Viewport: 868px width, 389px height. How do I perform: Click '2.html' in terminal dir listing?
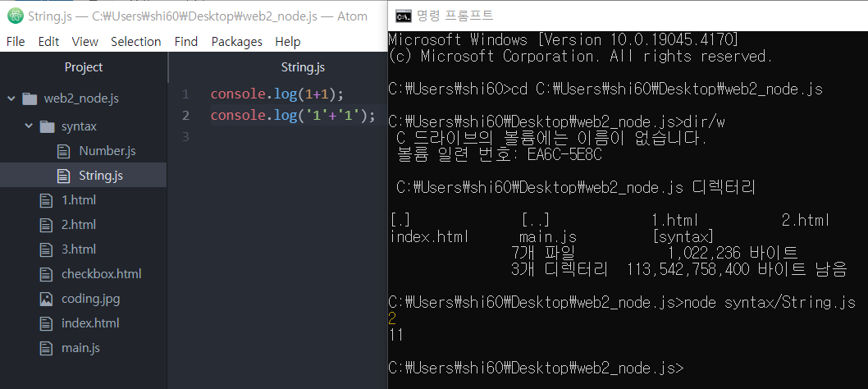[x=806, y=221]
